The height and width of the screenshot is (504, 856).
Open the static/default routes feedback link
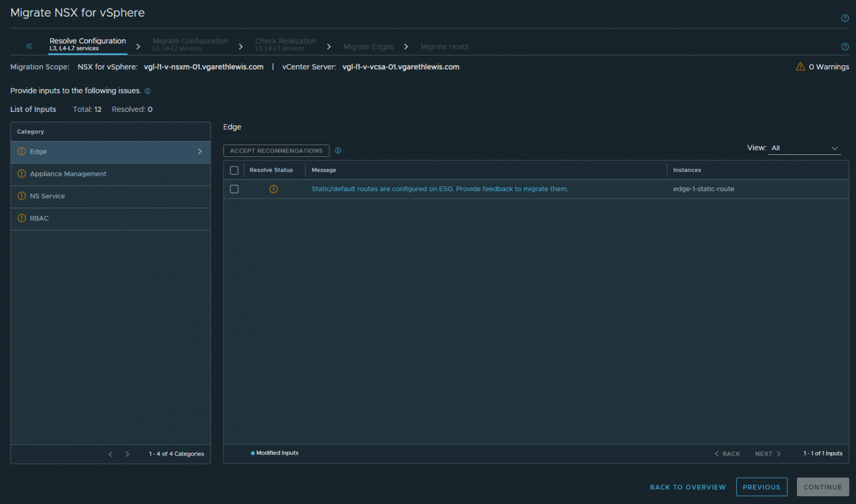[439, 189]
